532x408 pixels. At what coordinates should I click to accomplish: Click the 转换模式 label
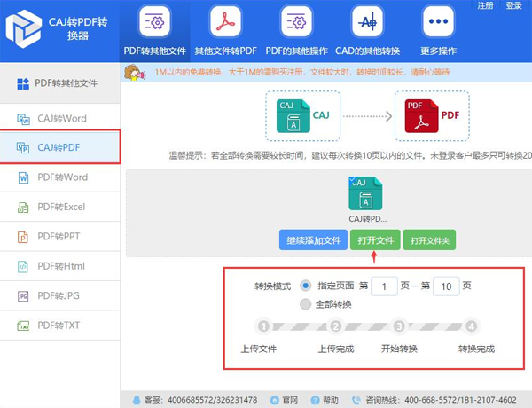tap(272, 286)
